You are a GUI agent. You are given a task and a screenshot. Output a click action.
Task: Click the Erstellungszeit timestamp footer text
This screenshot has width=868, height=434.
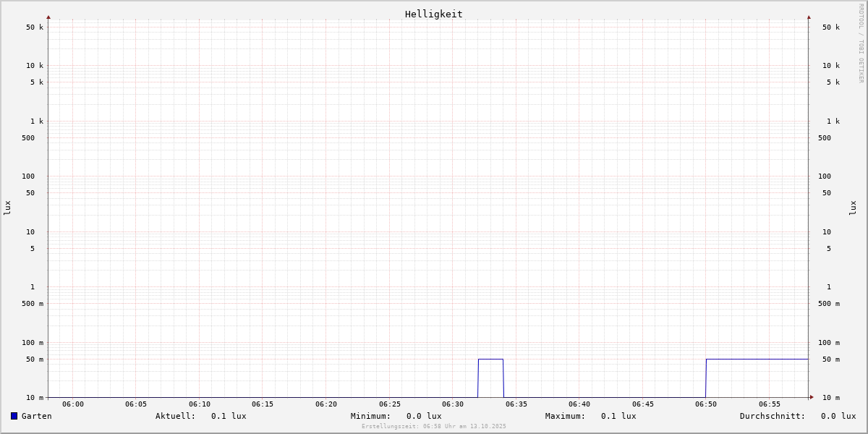pyautogui.click(x=434, y=427)
